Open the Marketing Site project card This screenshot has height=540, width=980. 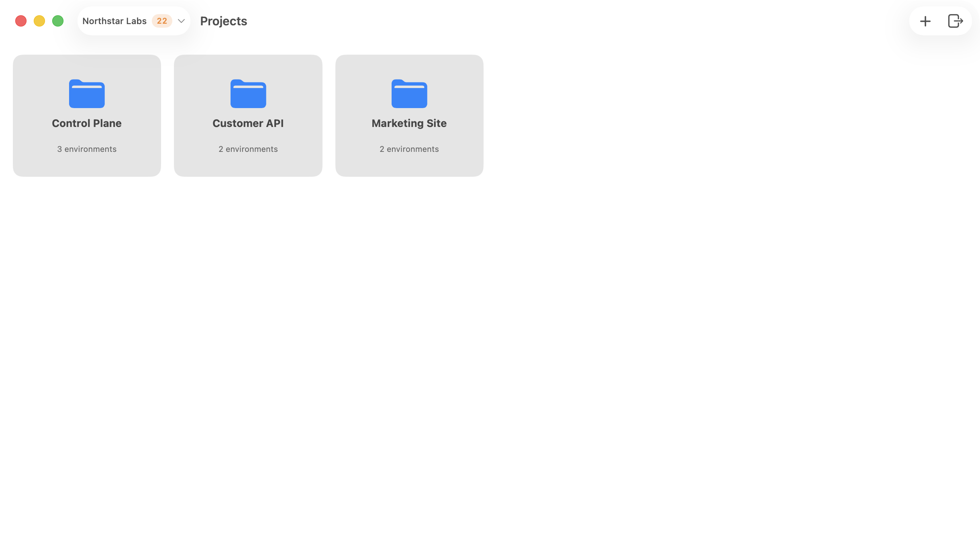click(409, 116)
